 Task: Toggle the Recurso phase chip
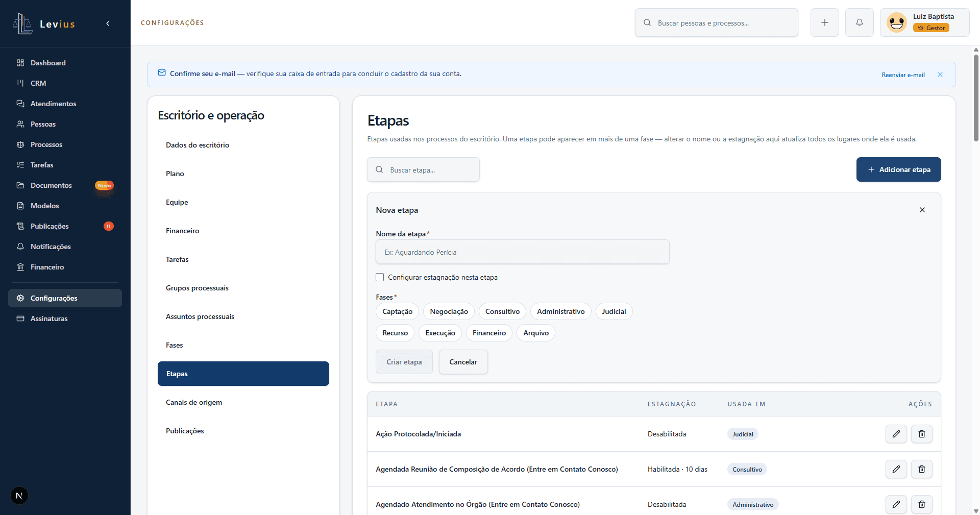(x=396, y=333)
